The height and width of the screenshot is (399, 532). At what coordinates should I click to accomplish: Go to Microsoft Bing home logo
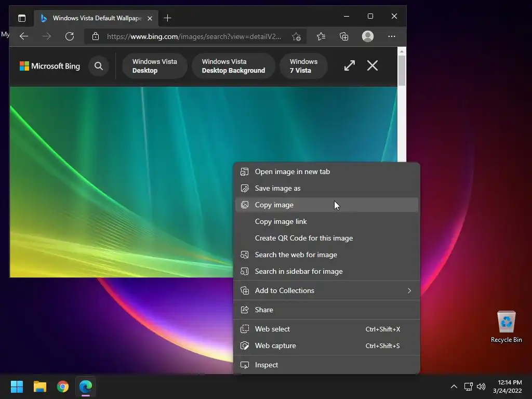tap(50, 66)
